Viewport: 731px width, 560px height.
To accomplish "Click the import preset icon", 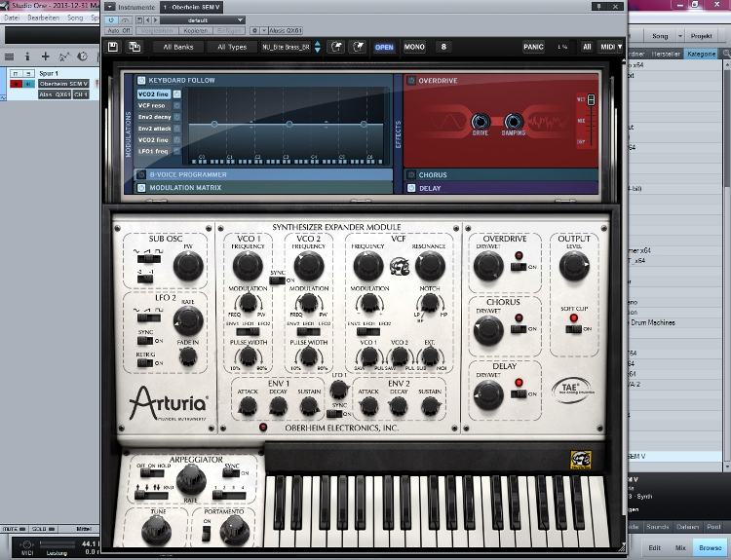I will click(x=336, y=47).
